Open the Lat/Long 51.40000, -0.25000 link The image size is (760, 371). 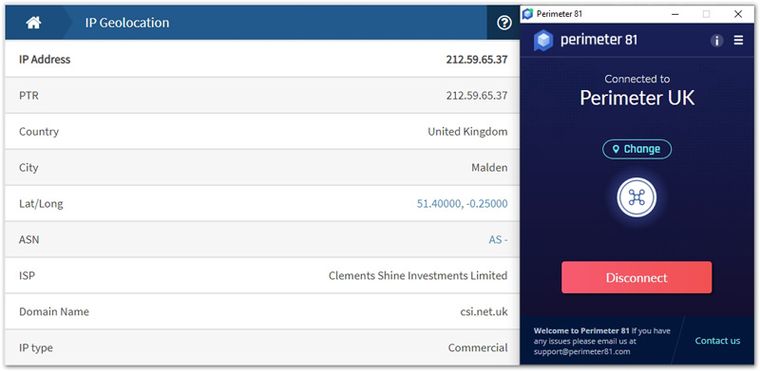point(462,204)
